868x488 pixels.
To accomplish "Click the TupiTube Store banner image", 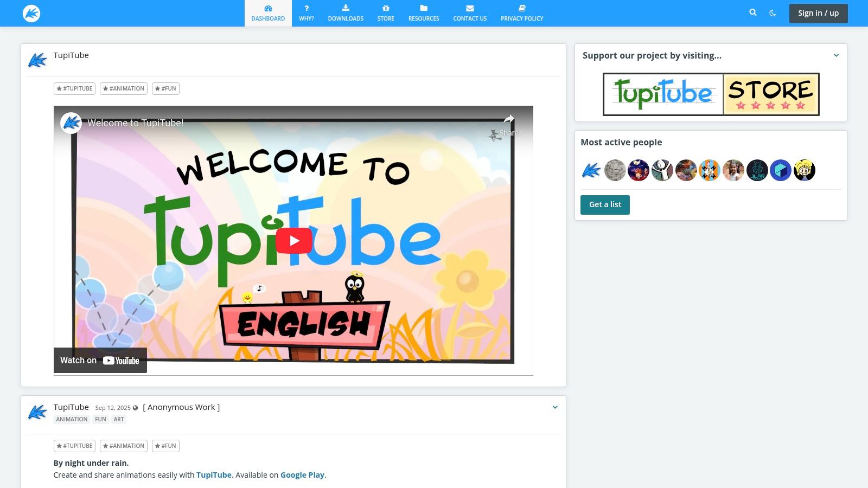I will pos(711,94).
